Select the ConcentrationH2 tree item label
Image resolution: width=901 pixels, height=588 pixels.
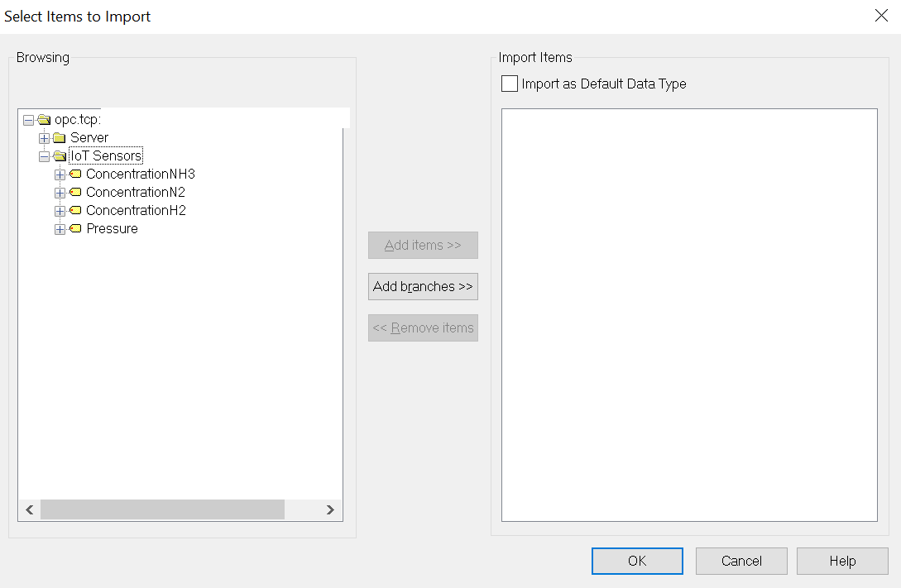tap(136, 211)
